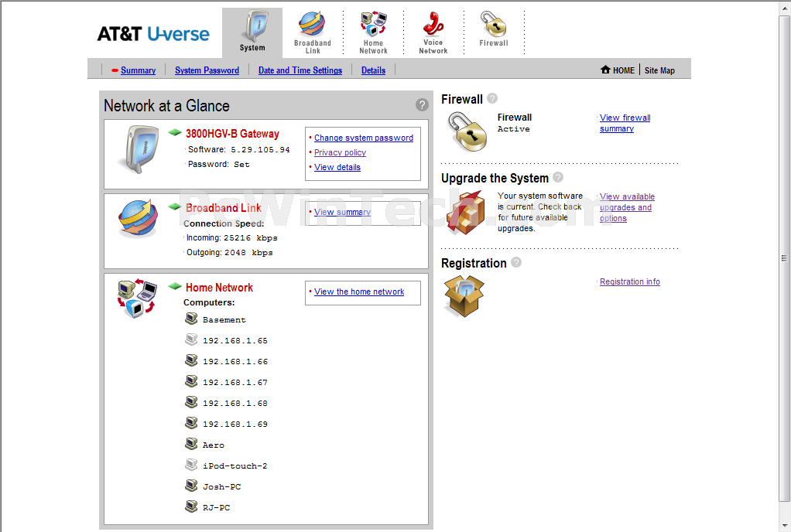Click View details for the gateway
The image size is (791, 532).
pos(337,167)
